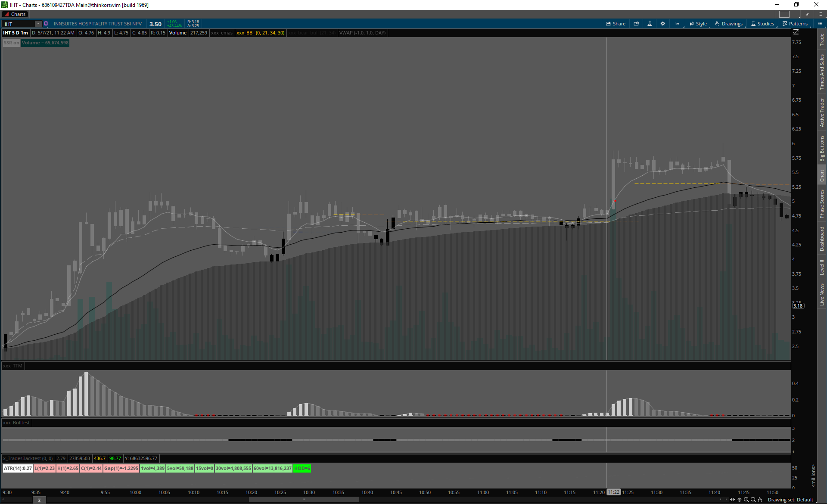Click the horizontal chart scrollbar thumb

pyautogui.click(x=304, y=500)
